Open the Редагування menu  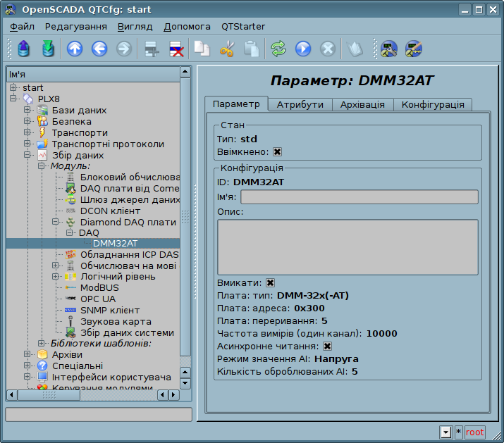click(x=75, y=27)
